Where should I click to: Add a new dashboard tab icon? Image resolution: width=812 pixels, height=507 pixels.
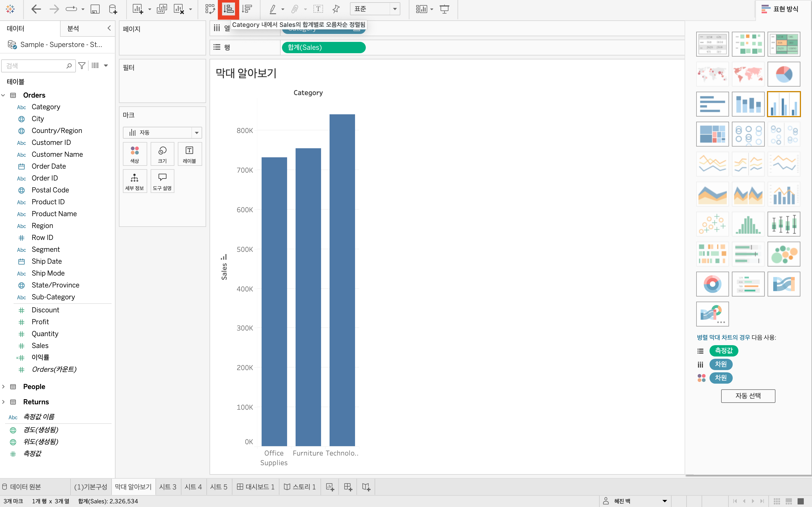pyautogui.click(x=348, y=487)
